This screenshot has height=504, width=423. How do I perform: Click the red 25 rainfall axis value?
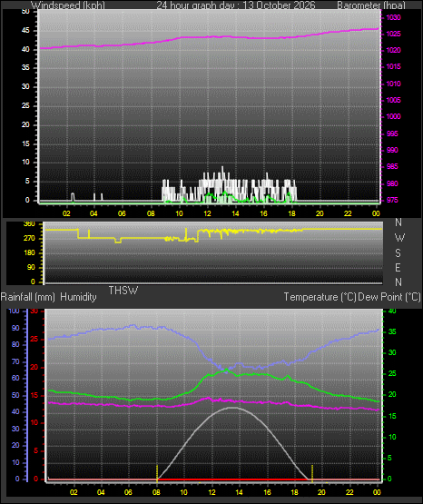pyautogui.click(x=34, y=339)
